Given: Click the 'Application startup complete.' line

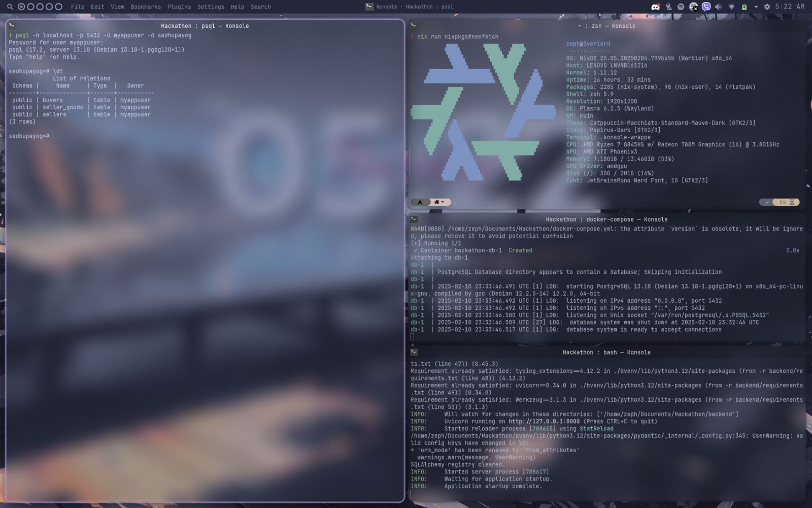Looking at the screenshot, I should pos(493,486).
